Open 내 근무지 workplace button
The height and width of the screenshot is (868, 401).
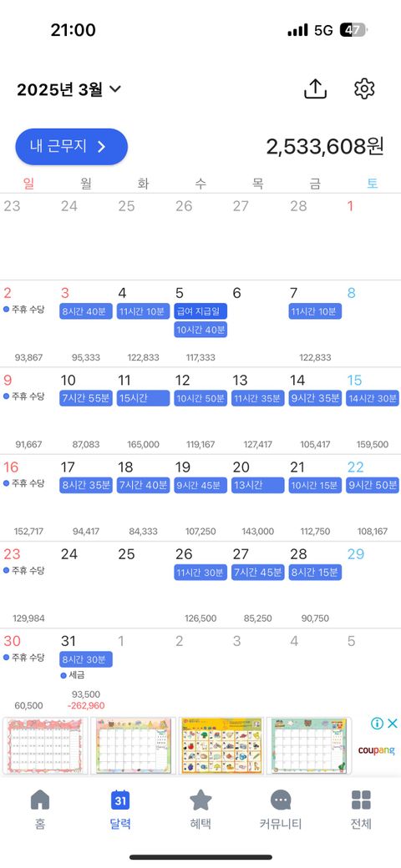click(x=72, y=147)
